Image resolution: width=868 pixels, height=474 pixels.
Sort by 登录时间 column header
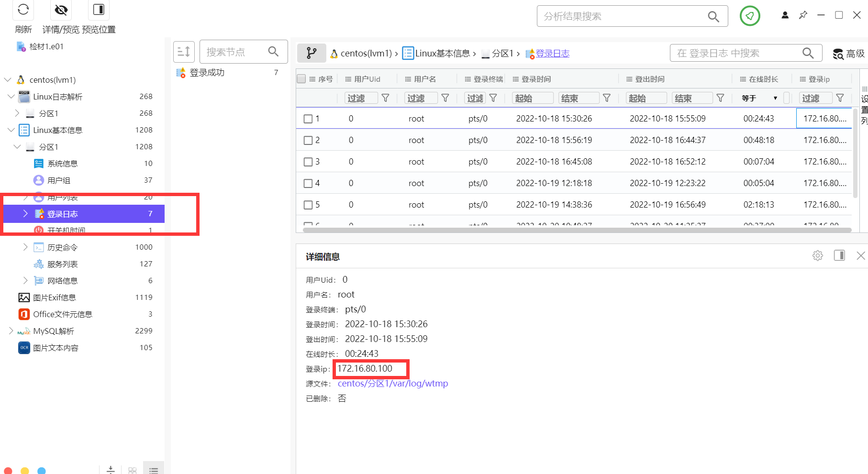(x=536, y=79)
